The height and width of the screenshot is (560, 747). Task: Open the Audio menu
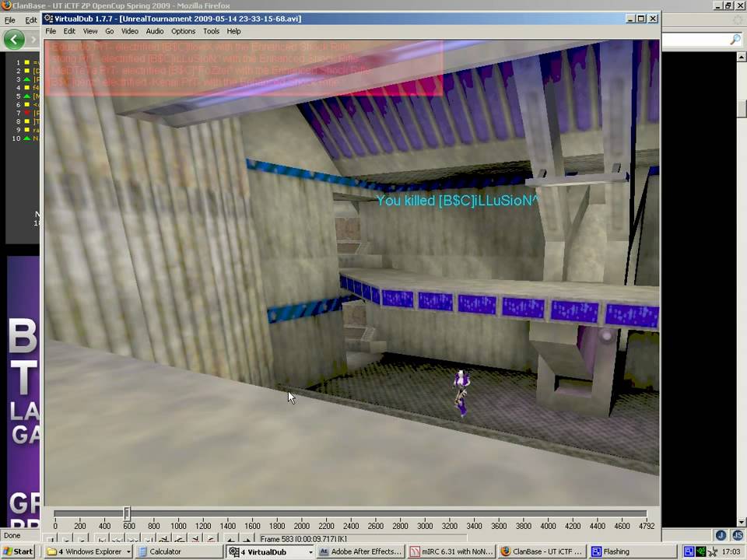pyautogui.click(x=155, y=31)
